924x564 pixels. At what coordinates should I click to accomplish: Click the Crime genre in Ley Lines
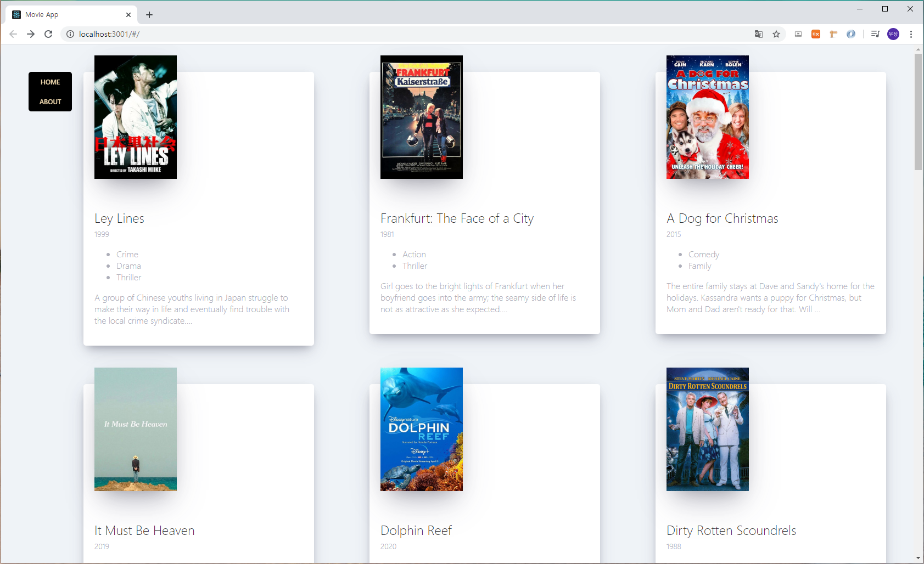coord(127,255)
